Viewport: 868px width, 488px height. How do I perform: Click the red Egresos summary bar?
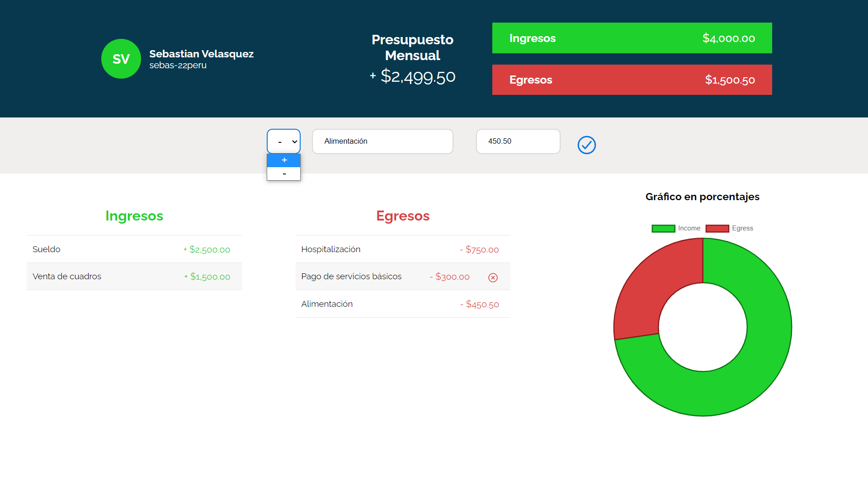pyautogui.click(x=632, y=80)
